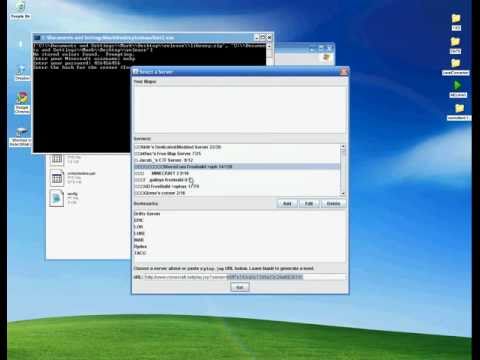Click the Edit bookmark button
This screenshot has width=480, height=360.
pos(309,203)
